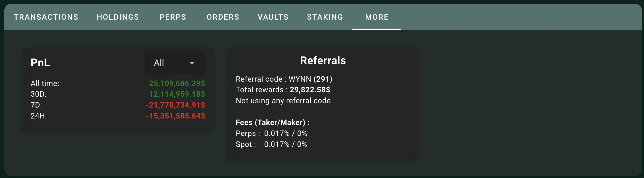The image size is (644, 178).
Task: Open the Staking tab
Action: [x=325, y=17]
